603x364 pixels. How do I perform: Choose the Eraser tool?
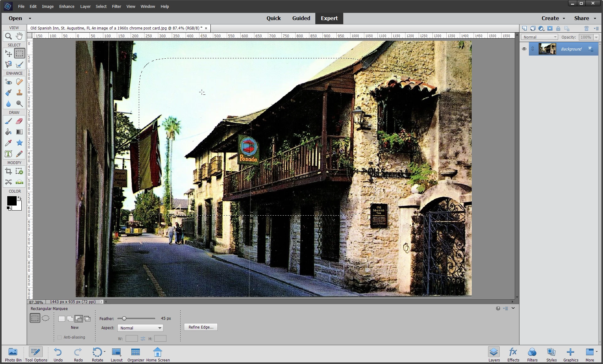pos(19,121)
